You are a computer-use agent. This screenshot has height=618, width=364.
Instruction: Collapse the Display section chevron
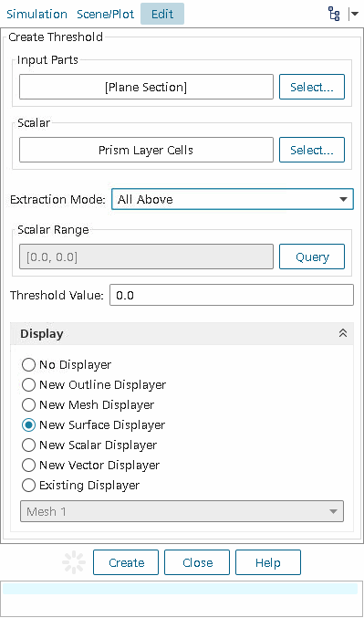tap(343, 333)
